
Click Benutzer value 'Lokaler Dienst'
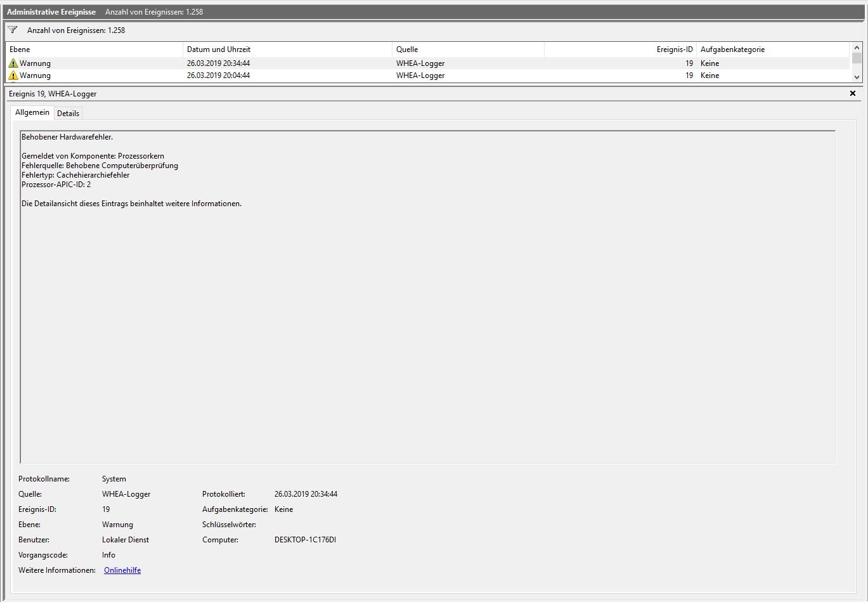pyautogui.click(x=126, y=540)
